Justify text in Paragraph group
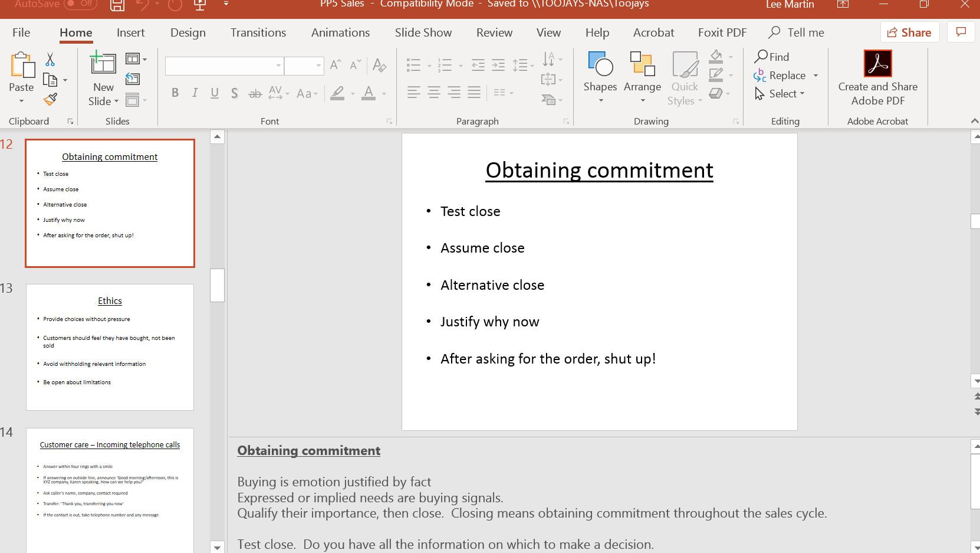This screenshot has height=553, width=980. point(474,92)
